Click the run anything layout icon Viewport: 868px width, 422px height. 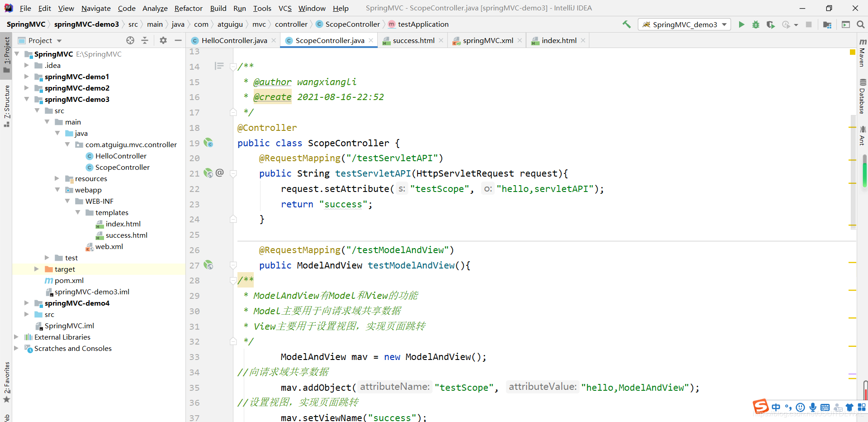click(846, 24)
